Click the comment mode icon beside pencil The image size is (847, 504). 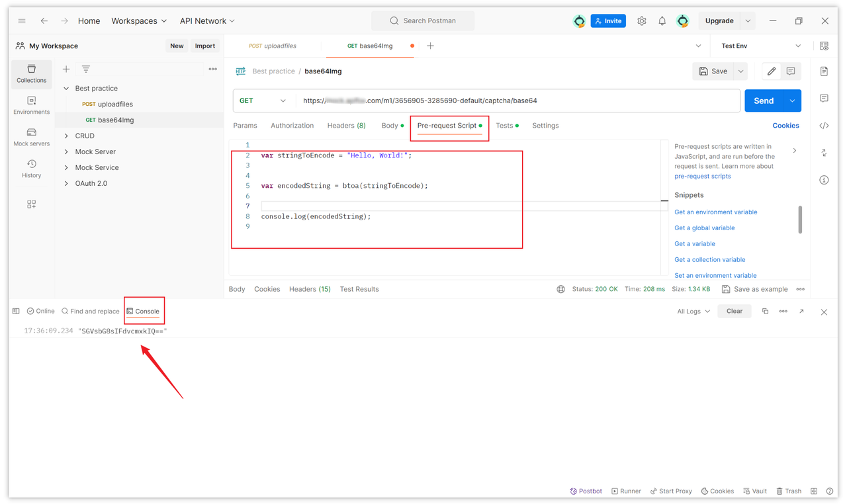coord(791,71)
